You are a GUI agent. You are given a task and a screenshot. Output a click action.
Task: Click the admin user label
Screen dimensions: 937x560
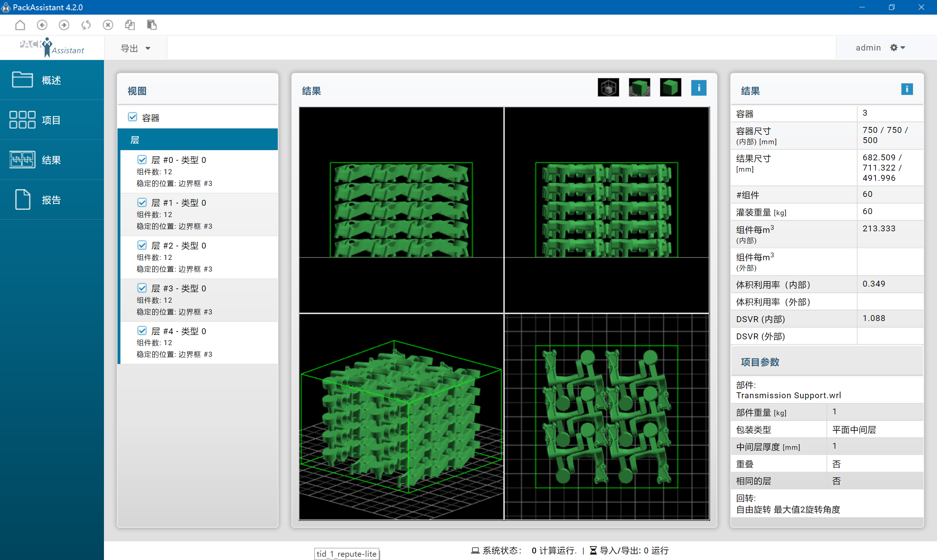[x=867, y=48]
